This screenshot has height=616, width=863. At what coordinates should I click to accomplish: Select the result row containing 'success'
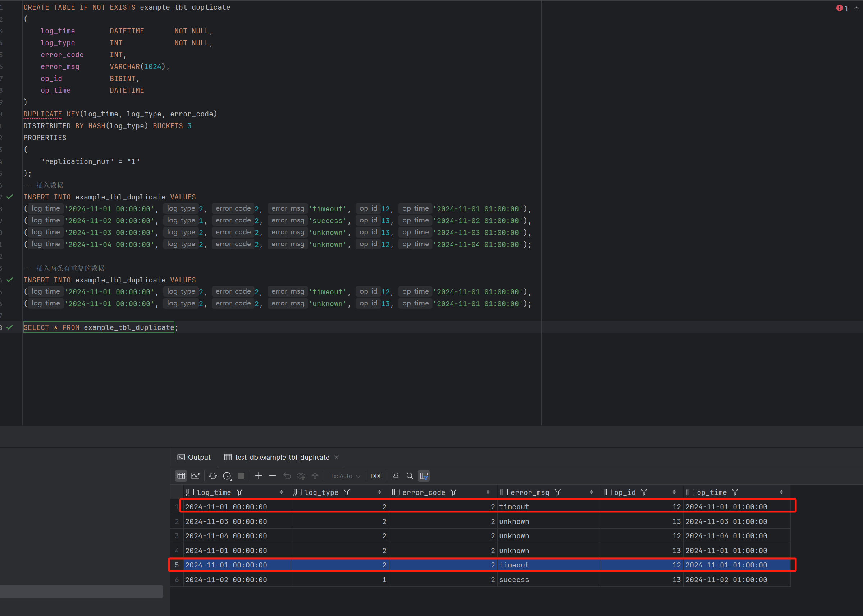[513, 580]
